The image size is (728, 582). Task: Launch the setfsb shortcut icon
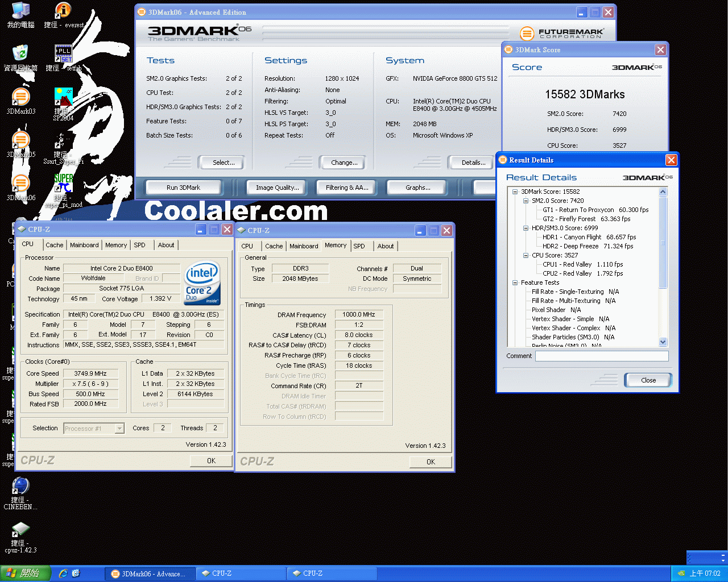pyautogui.click(x=63, y=57)
